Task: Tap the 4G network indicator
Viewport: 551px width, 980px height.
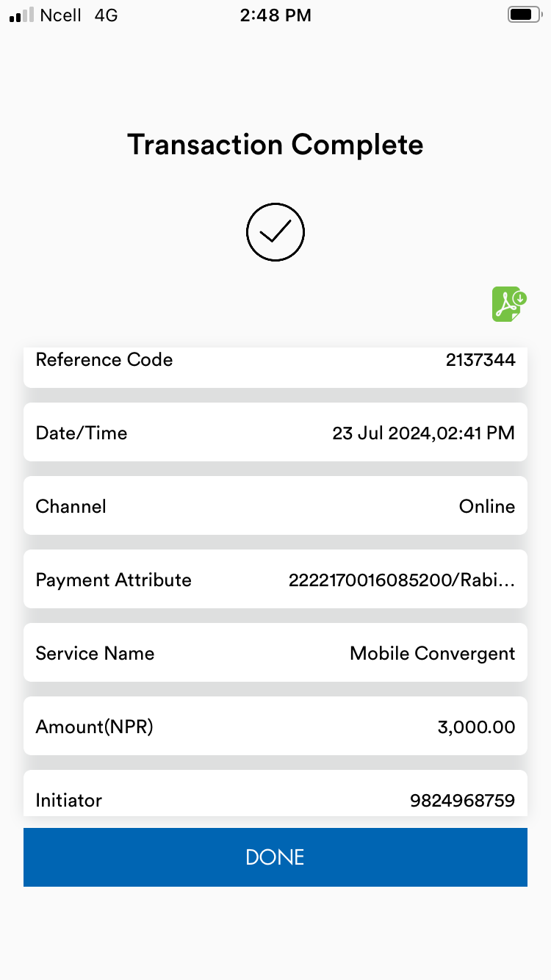Action: click(106, 15)
